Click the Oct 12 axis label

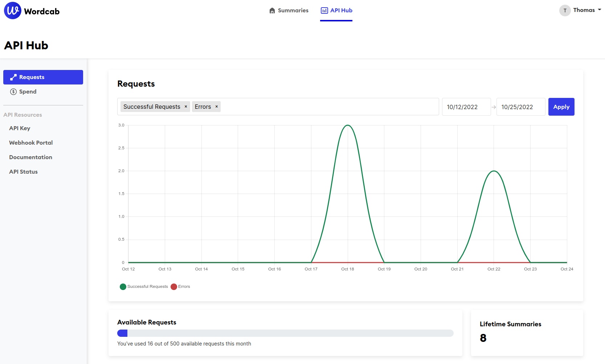[128, 269]
